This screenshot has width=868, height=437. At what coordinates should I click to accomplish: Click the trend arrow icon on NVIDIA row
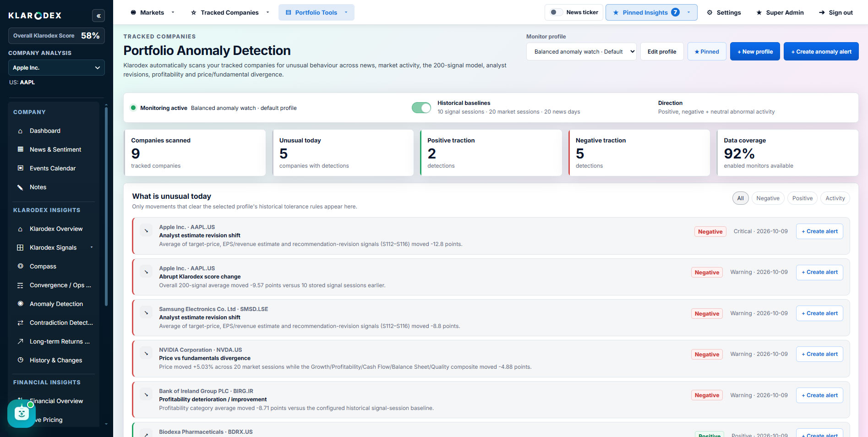click(146, 354)
